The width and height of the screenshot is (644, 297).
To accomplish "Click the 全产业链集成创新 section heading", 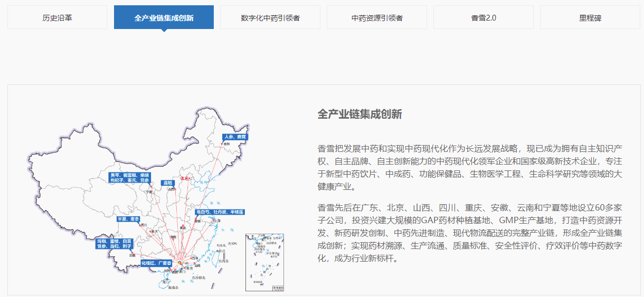I will pyautogui.click(x=359, y=114).
